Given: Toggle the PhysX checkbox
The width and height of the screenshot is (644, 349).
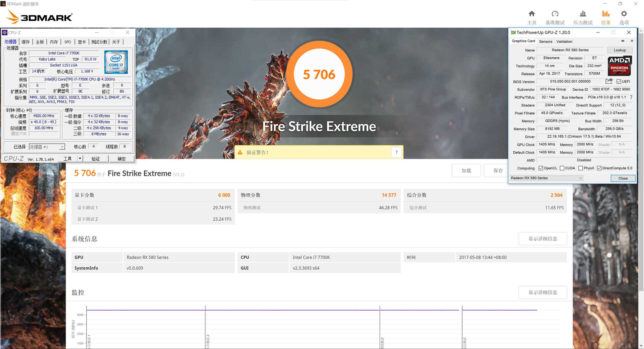Looking at the screenshot, I should (580, 168).
